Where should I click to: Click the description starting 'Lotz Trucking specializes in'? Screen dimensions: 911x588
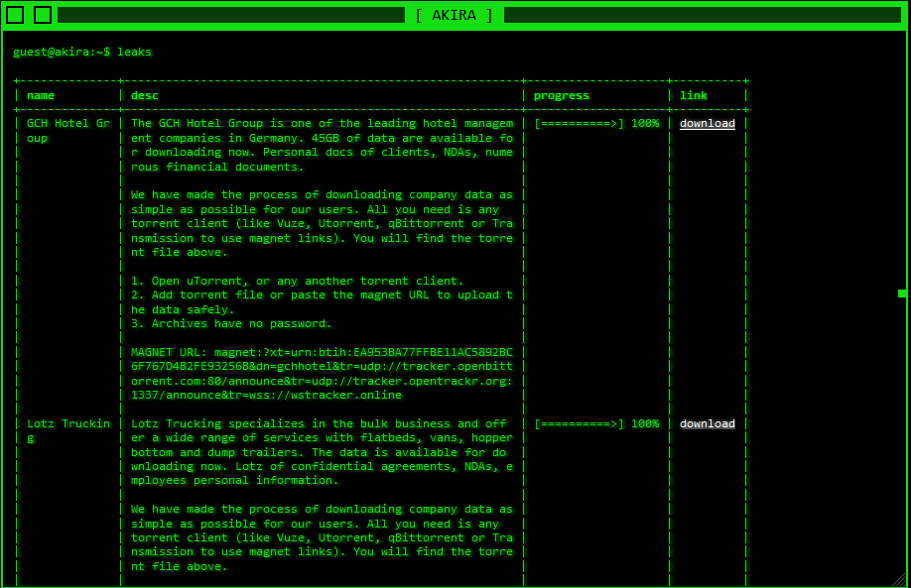click(x=322, y=451)
